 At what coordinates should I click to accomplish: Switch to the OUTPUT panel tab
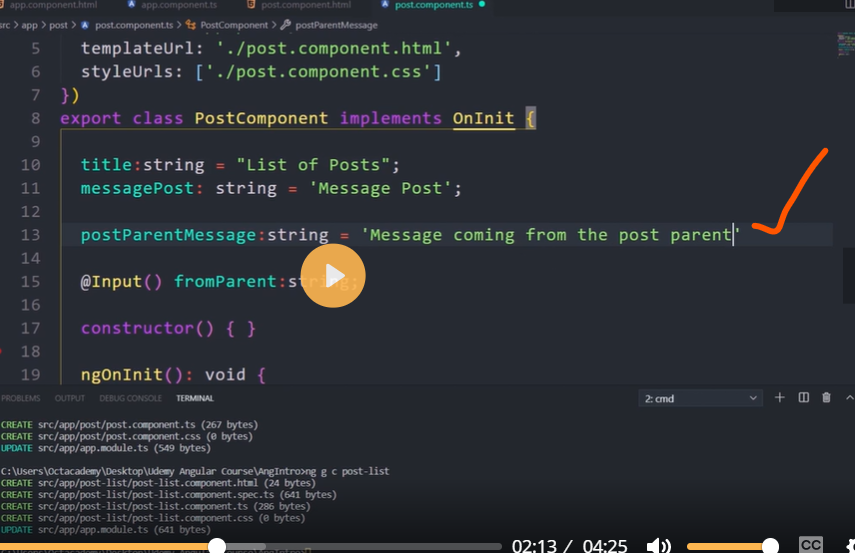point(70,398)
